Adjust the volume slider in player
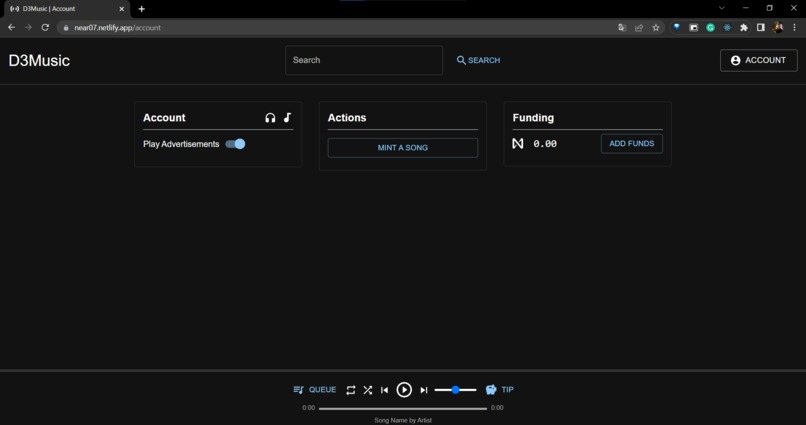Screen dimensions: 806x425 coord(455,390)
